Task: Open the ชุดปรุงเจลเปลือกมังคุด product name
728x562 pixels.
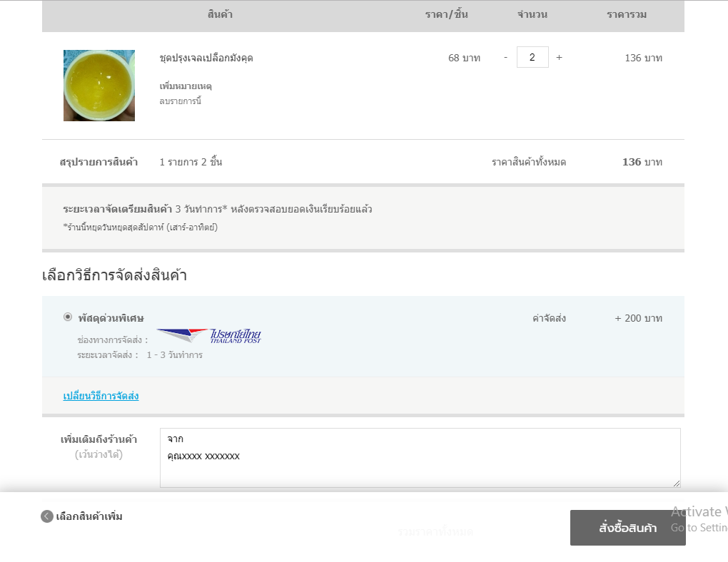Action: [x=206, y=58]
